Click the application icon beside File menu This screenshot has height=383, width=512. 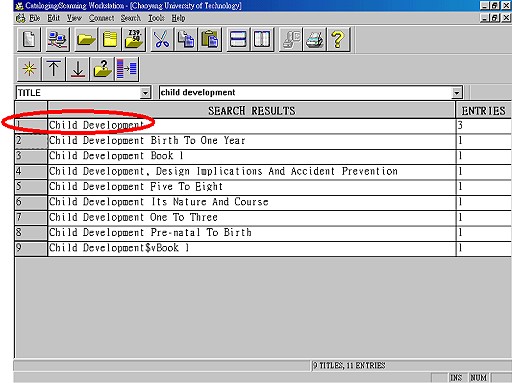coord(20,18)
